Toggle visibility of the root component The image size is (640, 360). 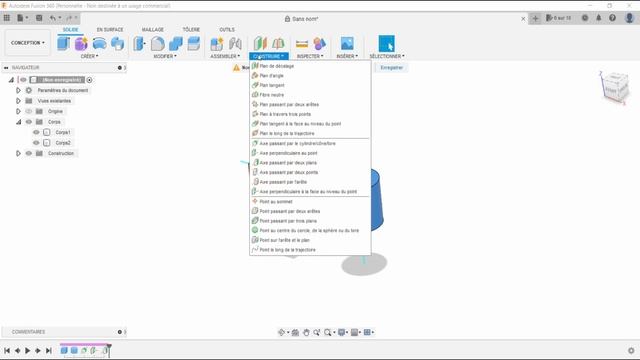(23, 80)
